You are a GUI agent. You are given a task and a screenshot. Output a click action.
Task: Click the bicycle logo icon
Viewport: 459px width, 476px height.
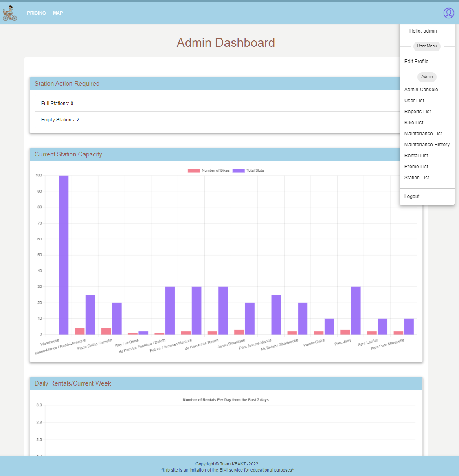tap(10, 13)
